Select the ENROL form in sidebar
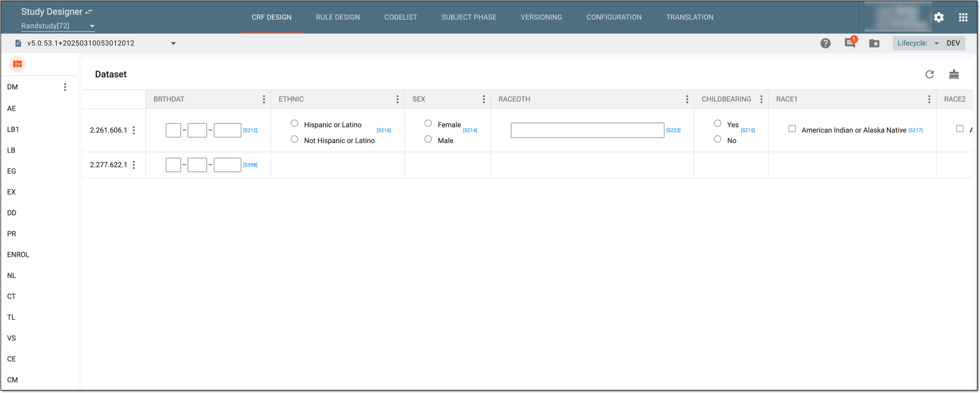This screenshot has height=393, width=980. point(18,255)
